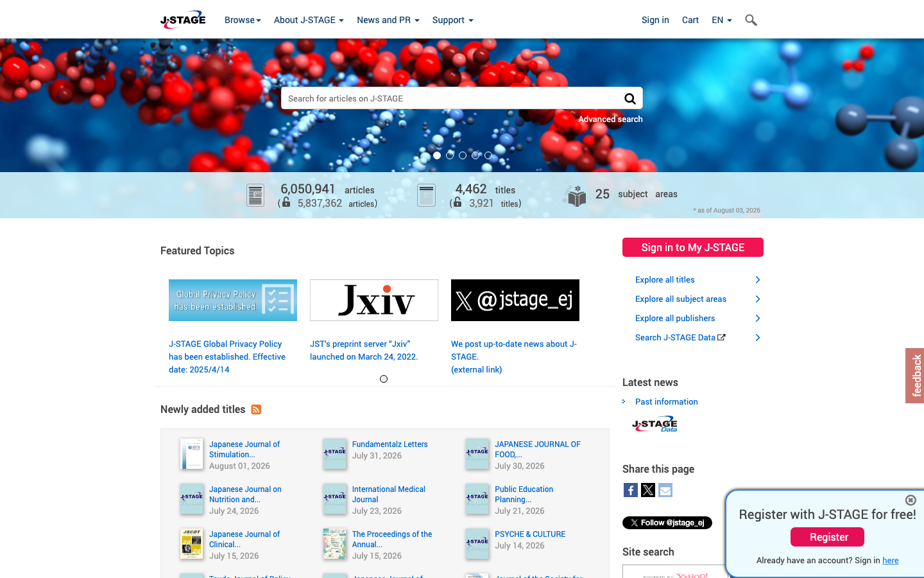Select the second hero banner slide dot
Screen dimensions: 924x578
tap(450, 155)
